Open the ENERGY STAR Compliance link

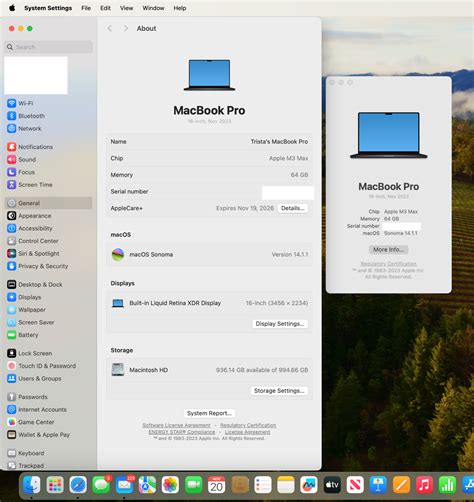pos(182,432)
